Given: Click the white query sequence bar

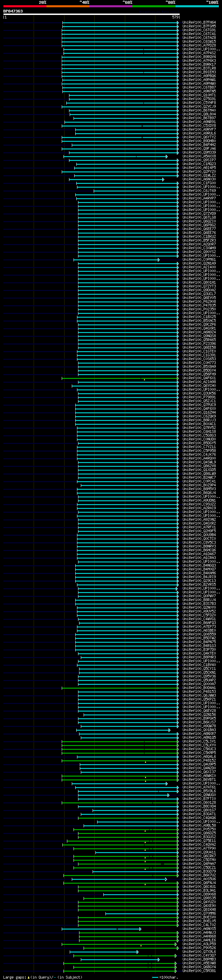Looking at the screenshot, I should coord(92,14).
